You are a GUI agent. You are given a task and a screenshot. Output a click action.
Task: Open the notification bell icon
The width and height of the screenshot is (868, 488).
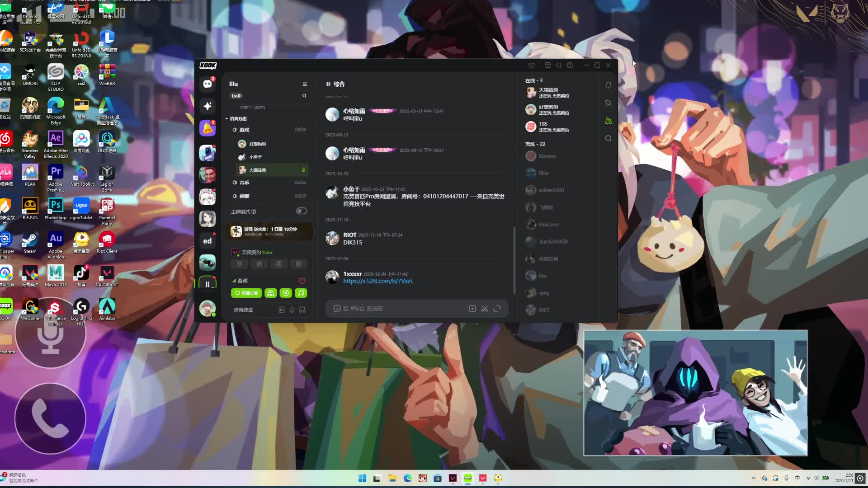609,85
